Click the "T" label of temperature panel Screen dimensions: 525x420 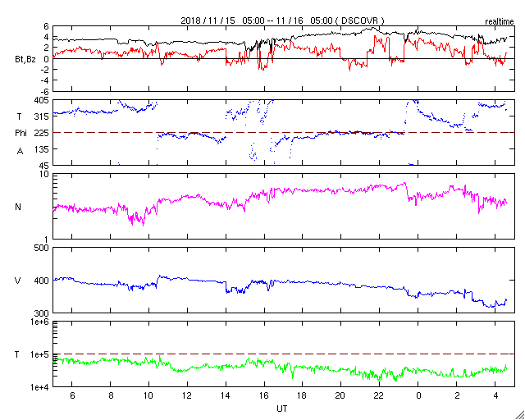(x=16, y=354)
